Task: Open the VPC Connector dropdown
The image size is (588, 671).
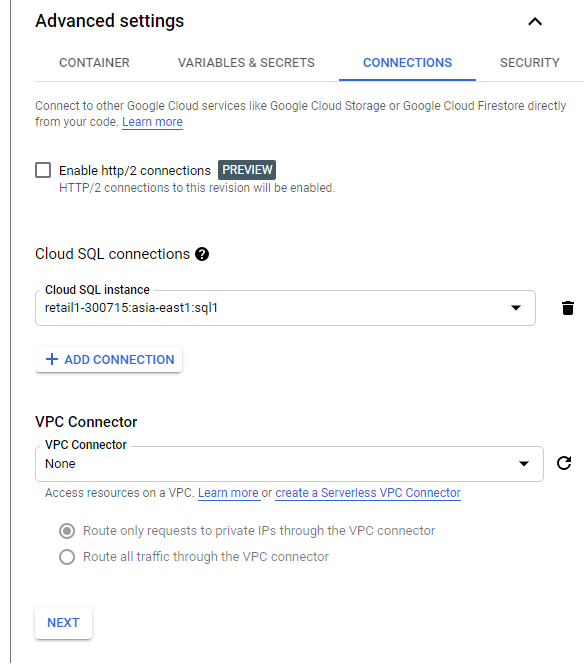Action: [289, 464]
